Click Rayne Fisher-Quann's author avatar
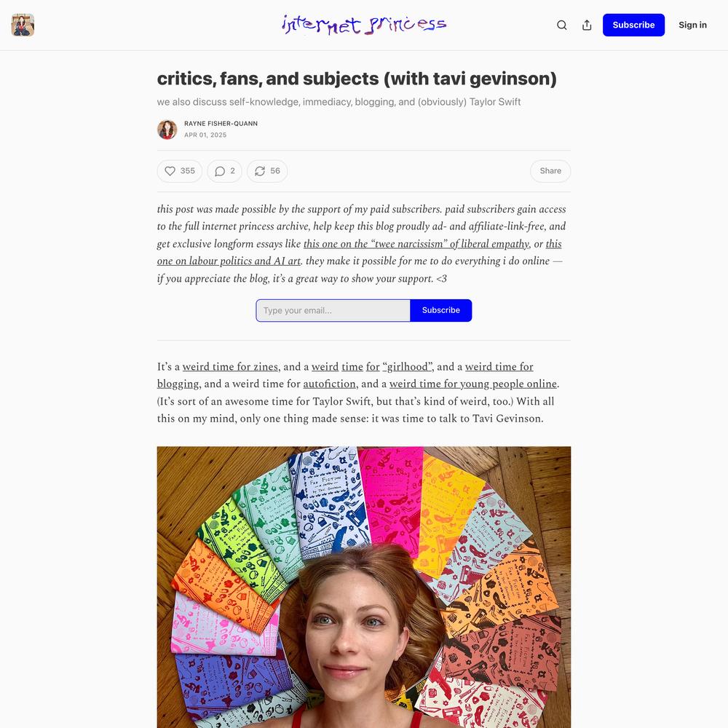This screenshot has width=728, height=728. point(167,130)
